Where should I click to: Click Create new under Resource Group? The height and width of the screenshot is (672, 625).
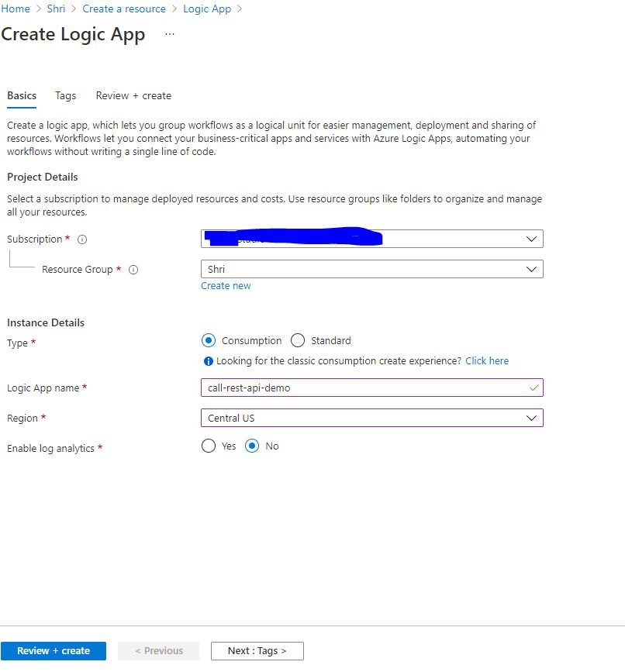(226, 285)
